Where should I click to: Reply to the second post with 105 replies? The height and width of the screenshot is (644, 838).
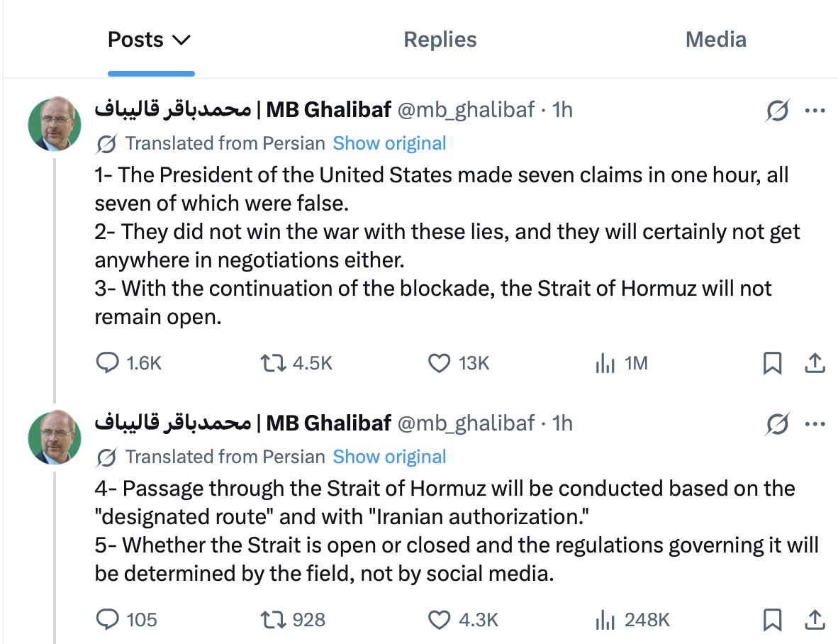pos(108,619)
